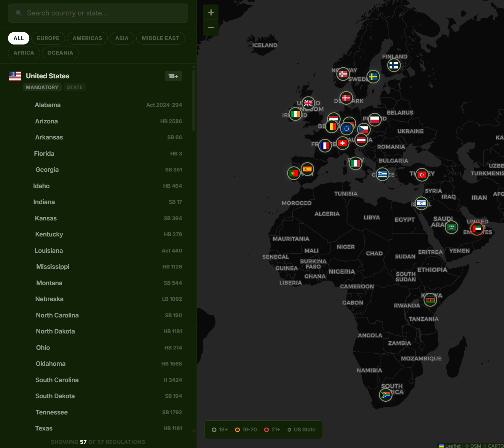Click the 19-20 legend entry
This screenshot has width=504, height=448.
246,430
